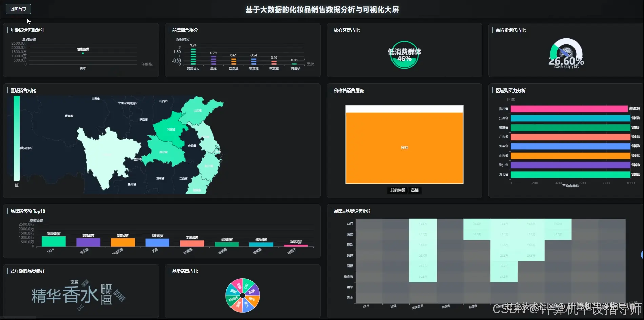Screen dimensions: 644x320
Task: Click the 完美日记 score bar valued 1.74
Action: coord(193,56)
